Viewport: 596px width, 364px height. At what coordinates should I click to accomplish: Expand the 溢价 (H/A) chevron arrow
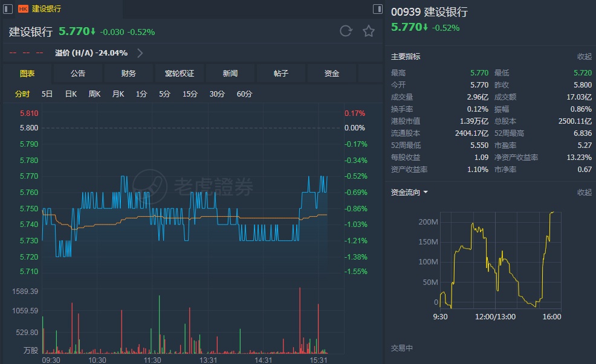click(x=140, y=53)
